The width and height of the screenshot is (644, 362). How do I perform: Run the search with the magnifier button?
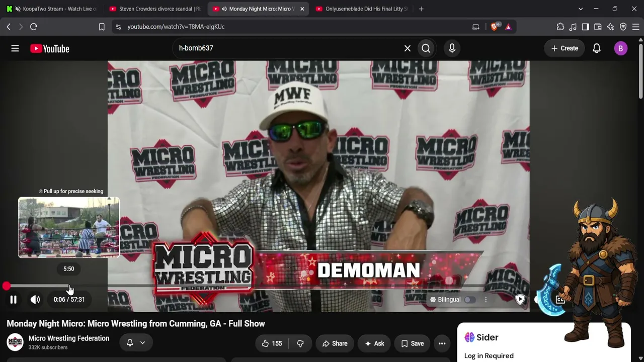(426, 48)
